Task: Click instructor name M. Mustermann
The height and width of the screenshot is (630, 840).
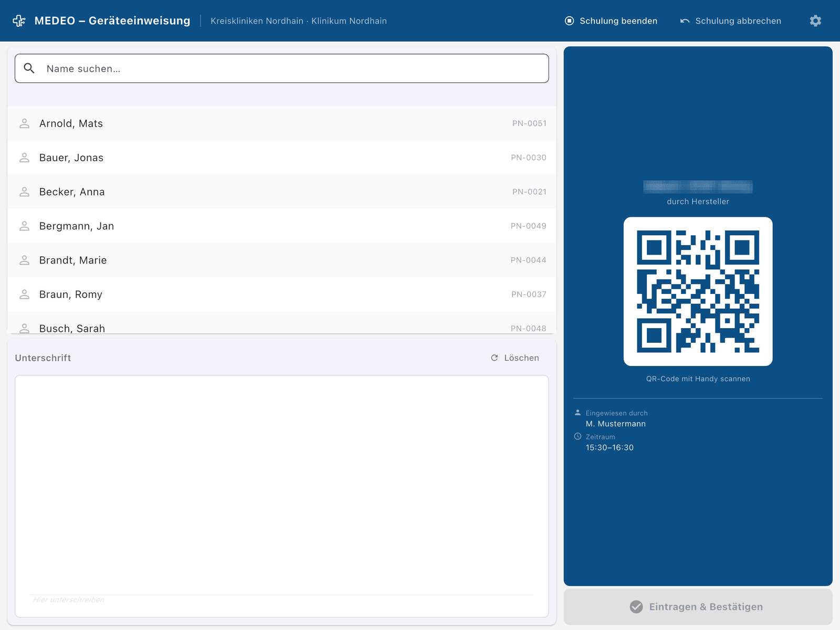Action: 616,424
